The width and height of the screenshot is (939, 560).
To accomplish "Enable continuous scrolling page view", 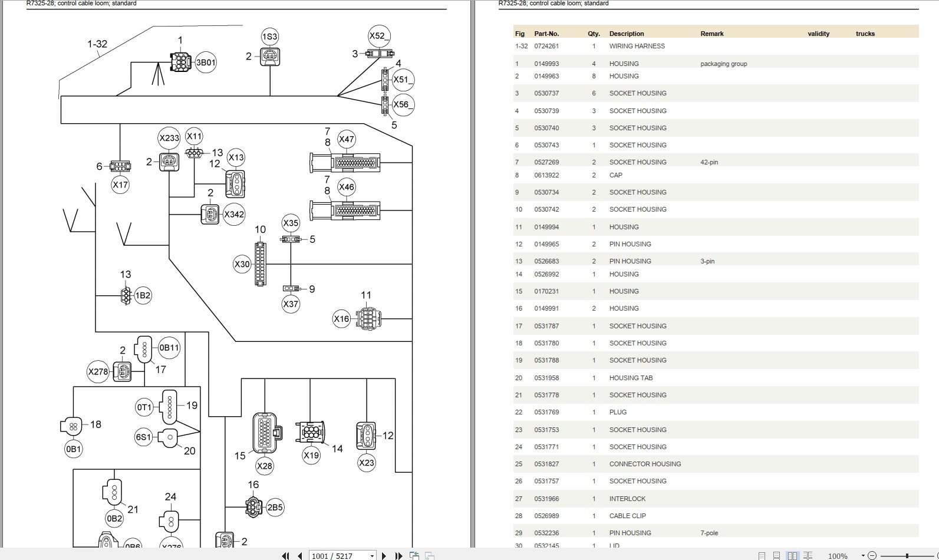I will [x=777, y=556].
